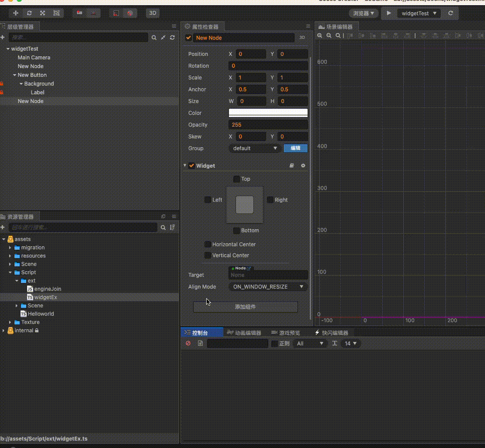Open the Color swatch picker
Viewport: 485px width, 448px height.
coord(268,113)
